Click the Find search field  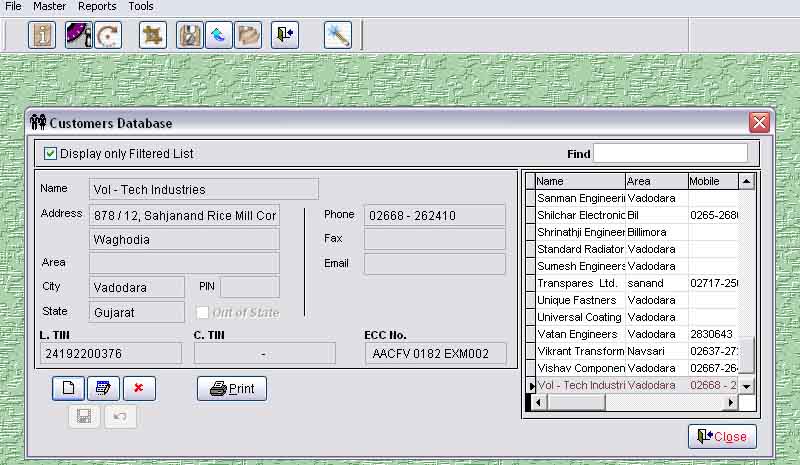[670, 153]
